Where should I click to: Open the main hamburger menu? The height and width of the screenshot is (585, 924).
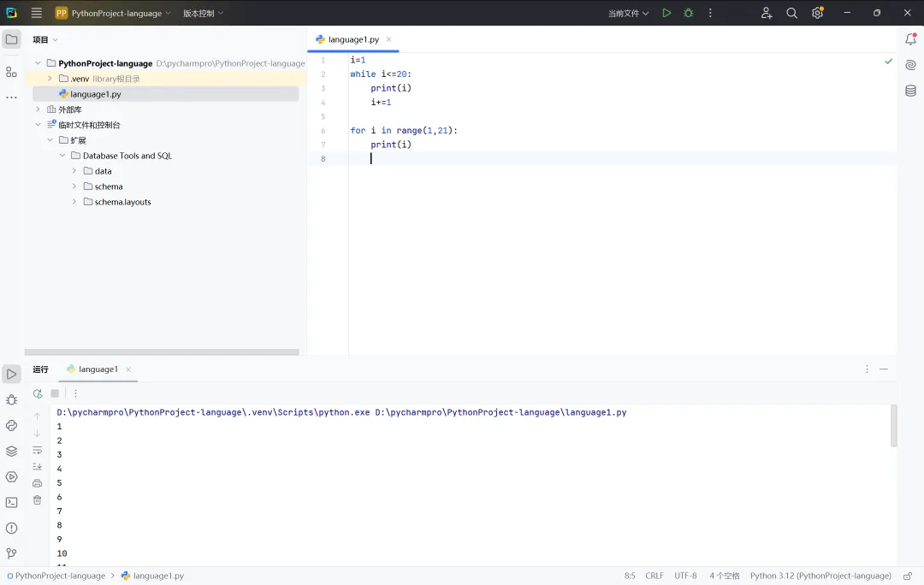coord(37,13)
